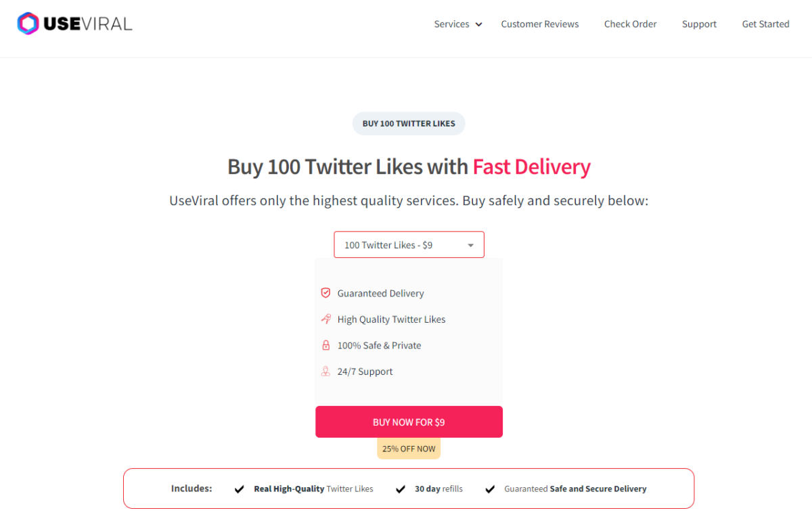Image resolution: width=812 pixels, height=519 pixels.
Task: Click the checkmark before Guaranteed Safe and Secure Delivery
Action: [490, 489]
